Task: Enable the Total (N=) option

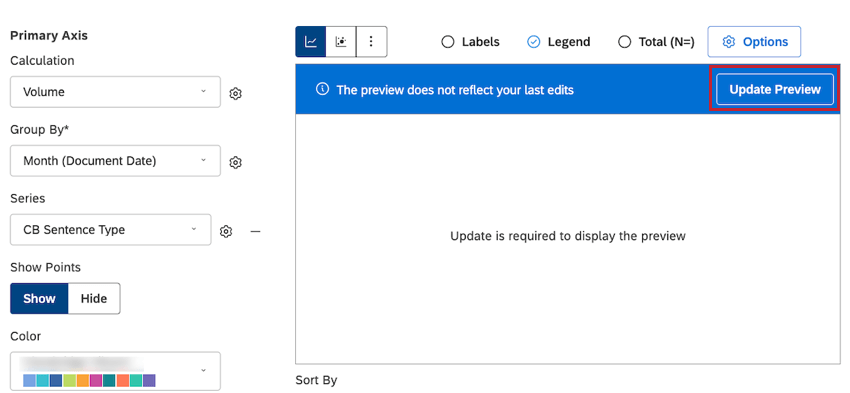Action: click(624, 42)
